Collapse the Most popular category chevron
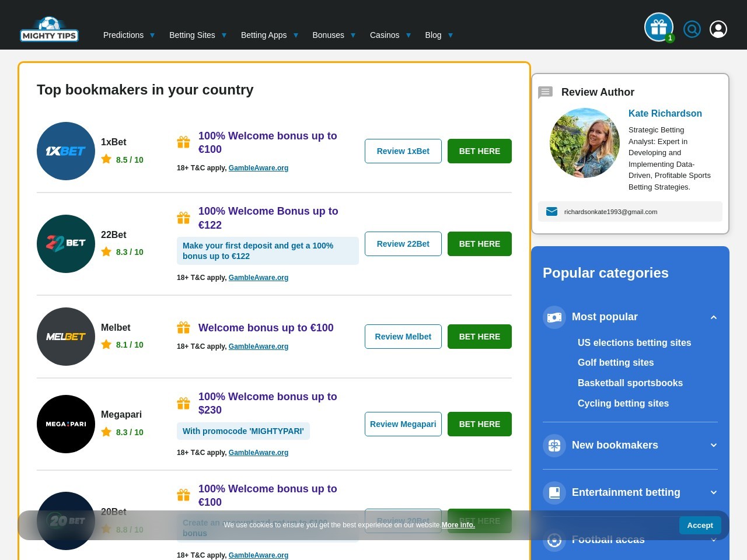This screenshot has height=560, width=747. pos(713,317)
